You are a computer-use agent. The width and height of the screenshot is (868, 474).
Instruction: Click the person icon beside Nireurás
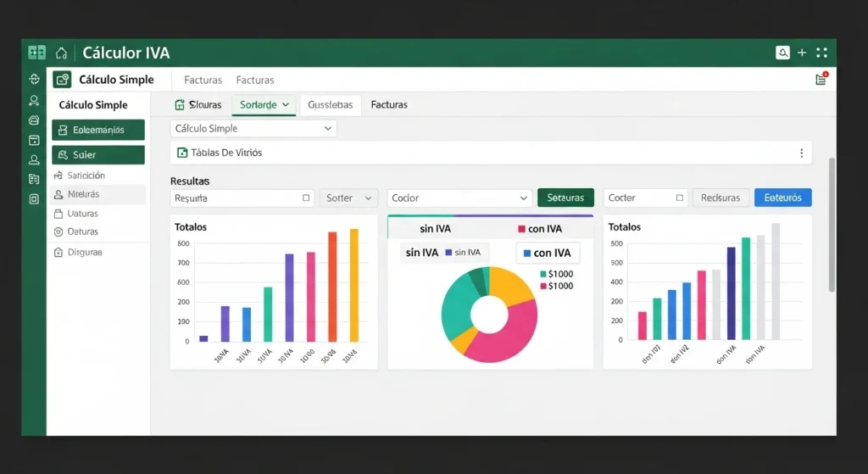tap(58, 194)
